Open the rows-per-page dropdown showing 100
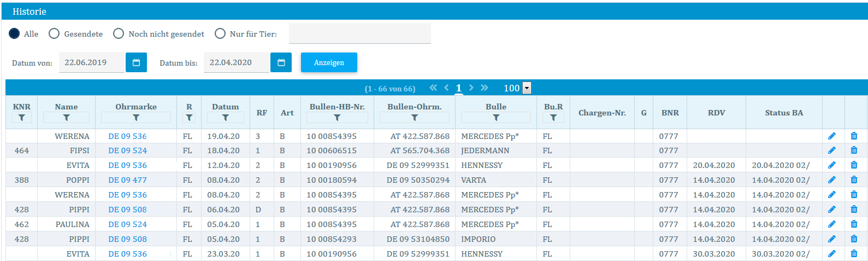 coord(527,88)
